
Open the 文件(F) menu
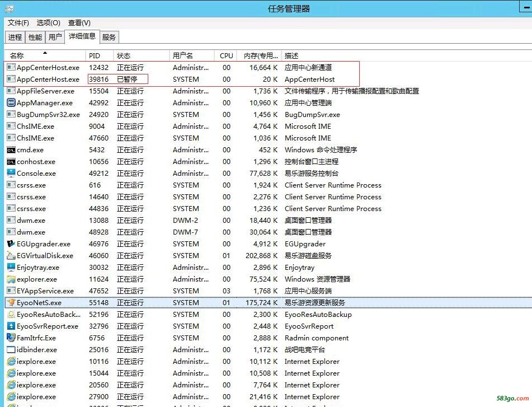click(x=18, y=23)
